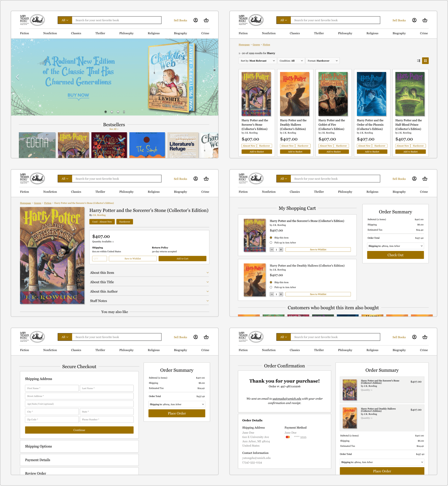Click the Check Out button in the cart's Order Summary
448x486 pixels.
(x=395, y=255)
